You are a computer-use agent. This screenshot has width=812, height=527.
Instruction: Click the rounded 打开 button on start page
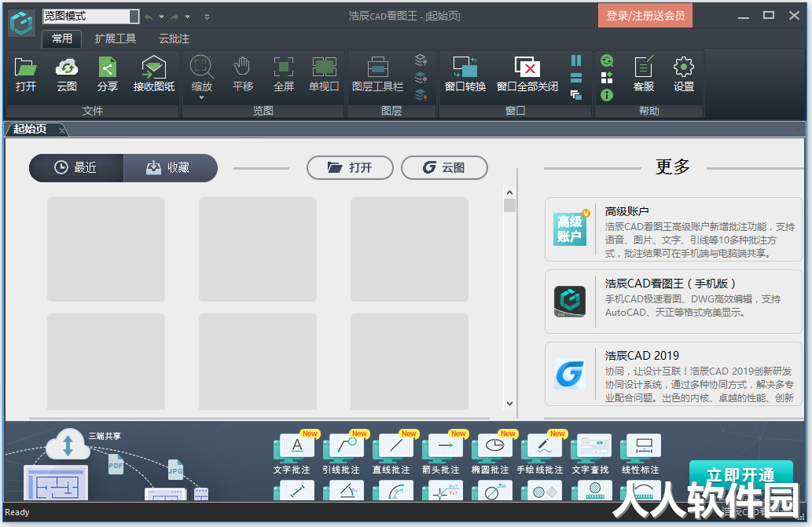[350, 167]
